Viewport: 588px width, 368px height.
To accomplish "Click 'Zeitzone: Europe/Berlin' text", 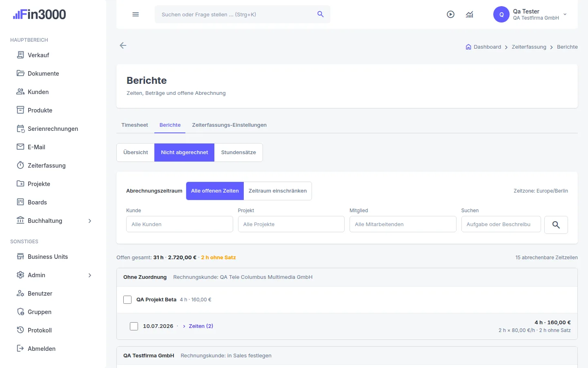I will pyautogui.click(x=541, y=191).
